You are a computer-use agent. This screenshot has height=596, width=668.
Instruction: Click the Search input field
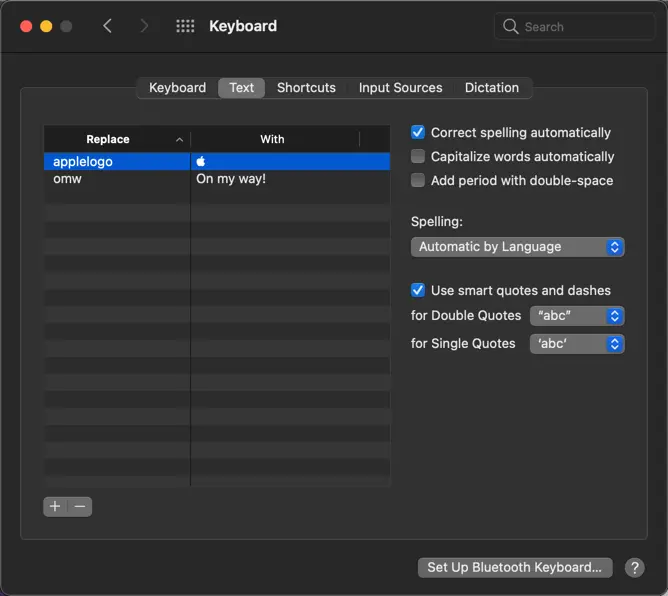click(575, 26)
